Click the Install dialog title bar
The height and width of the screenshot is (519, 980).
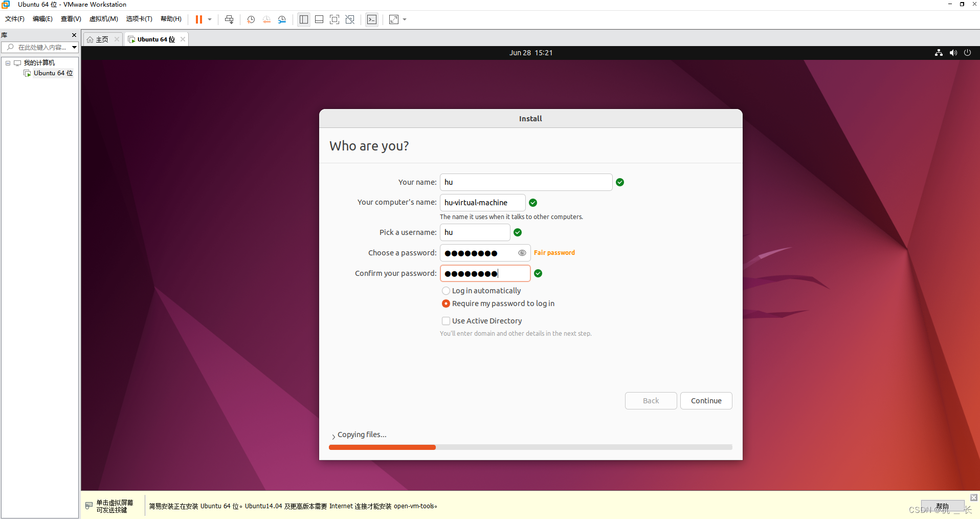pyautogui.click(x=531, y=118)
